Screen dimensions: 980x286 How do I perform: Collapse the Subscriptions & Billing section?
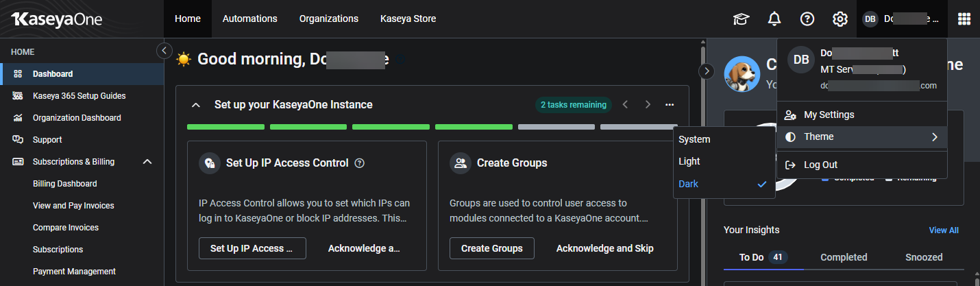[147, 162]
